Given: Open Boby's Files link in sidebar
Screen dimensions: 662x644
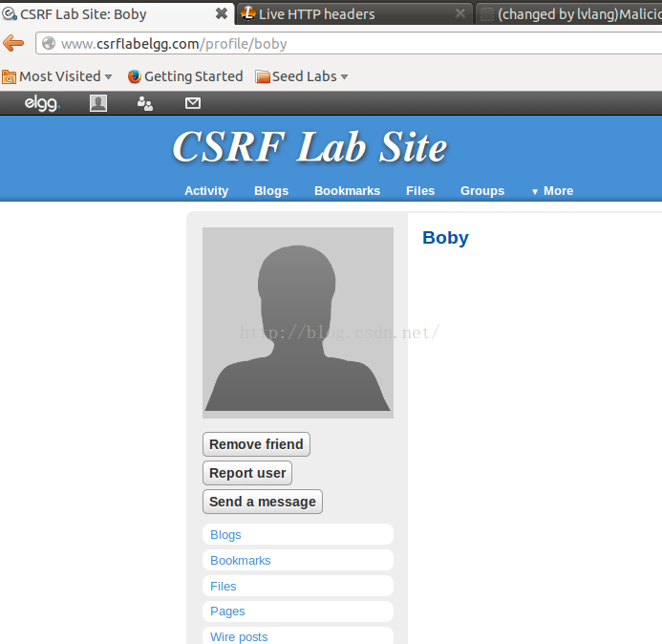Looking at the screenshot, I should (298, 586).
